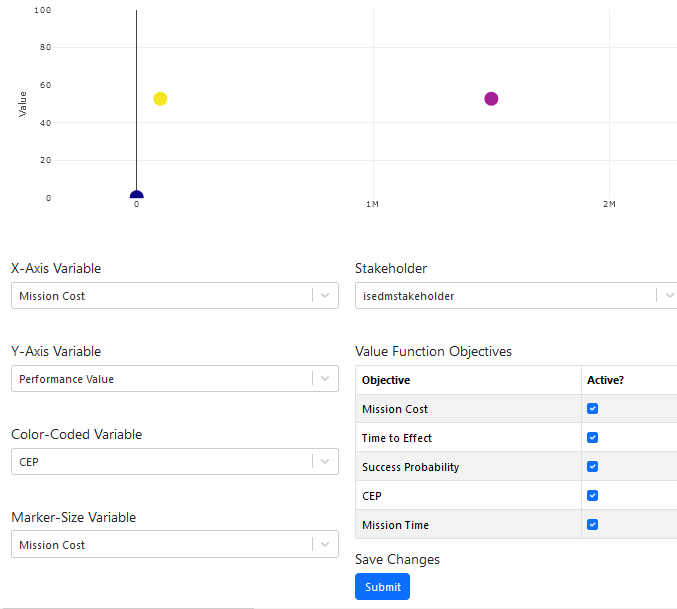Viewport: 677px width, 609px height.
Task: Open the Stakeholder dropdown arrow
Action: pos(668,296)
